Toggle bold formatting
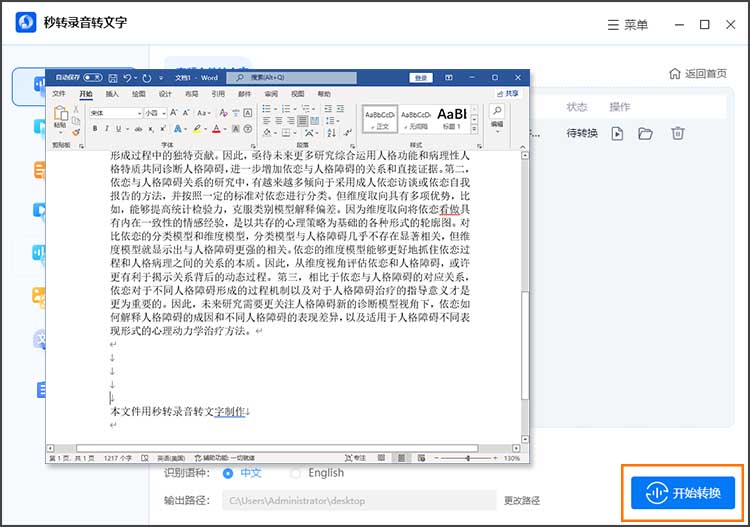This screenshot has height=527, width=750. [95, 129]
